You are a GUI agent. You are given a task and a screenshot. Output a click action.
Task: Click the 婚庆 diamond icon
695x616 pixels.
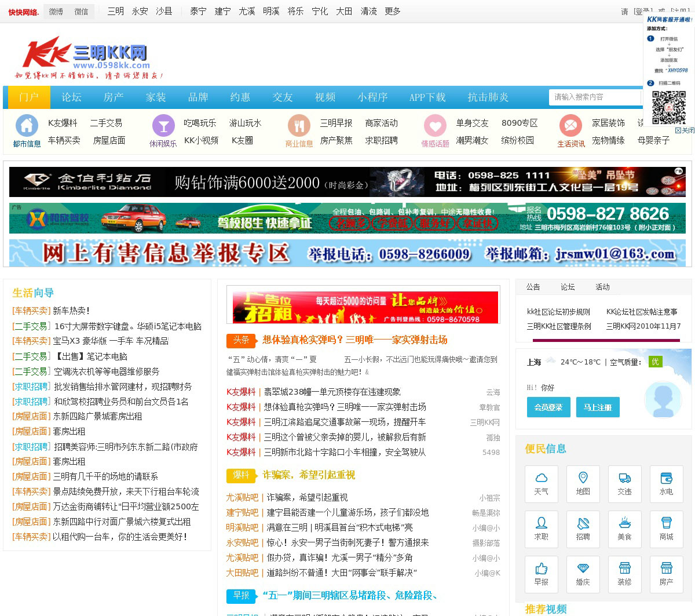coord(583,569)
